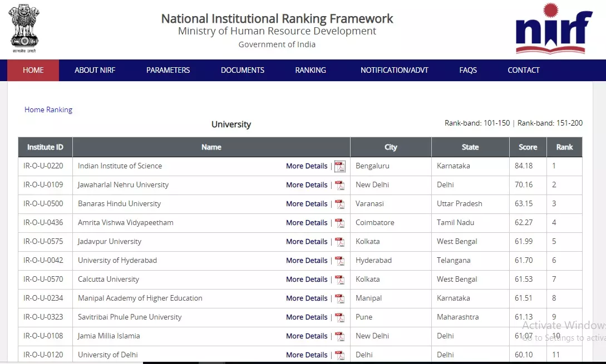The width and height of the screenshot is (606, 364).
Task: Click PDF icon for Amrita Vishwa Vidyapeetham
Action: coord(339,223)
